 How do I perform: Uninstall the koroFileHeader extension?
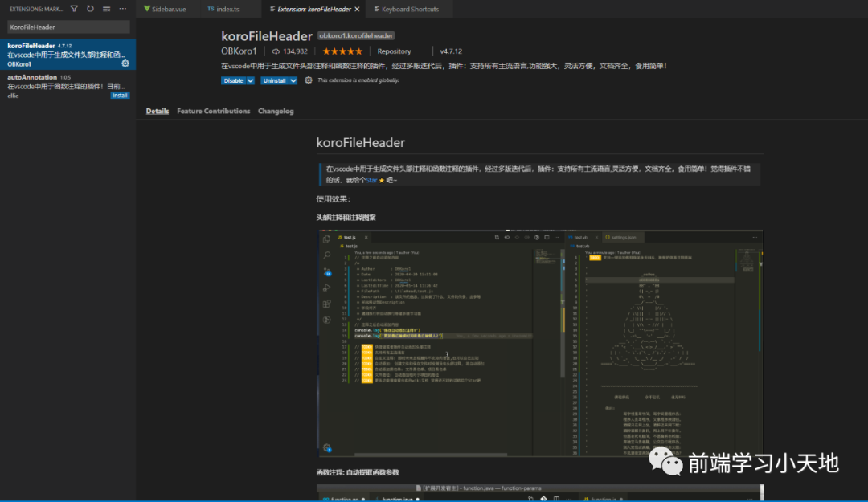pos(274,80)
